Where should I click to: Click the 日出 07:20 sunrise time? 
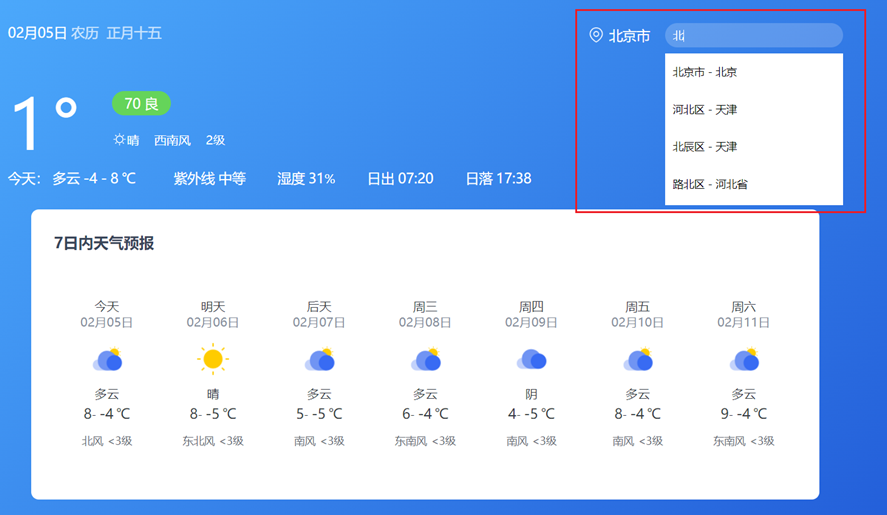tap(400, 179)
